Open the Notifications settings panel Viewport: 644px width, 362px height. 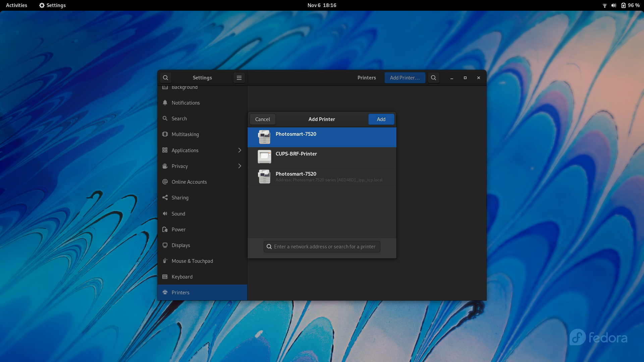tap(202, 103)
